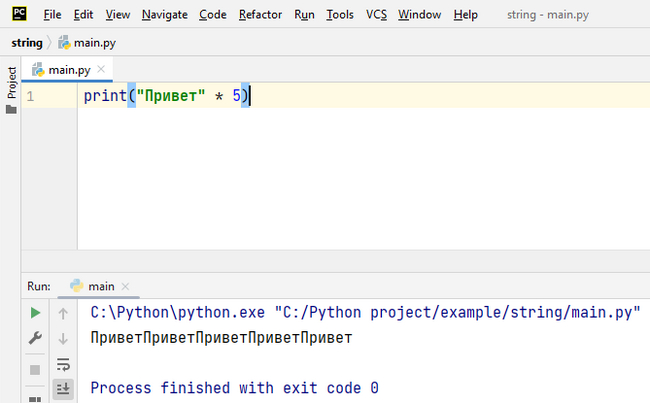Click the main.py breadcrumb in navigation bar
Screen dimensions: 650x403
tap(87, 43)
